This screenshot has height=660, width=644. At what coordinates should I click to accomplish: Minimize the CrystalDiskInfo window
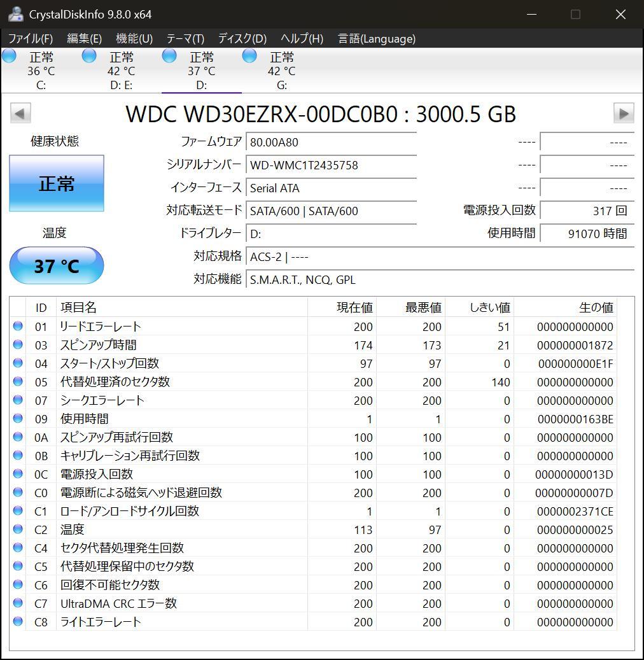[x=531, y=14]
